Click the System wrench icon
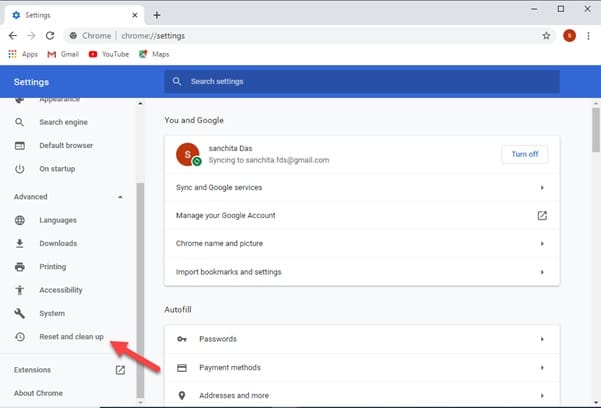The height and width of the screenshot is (408, 601). [20, 313]
